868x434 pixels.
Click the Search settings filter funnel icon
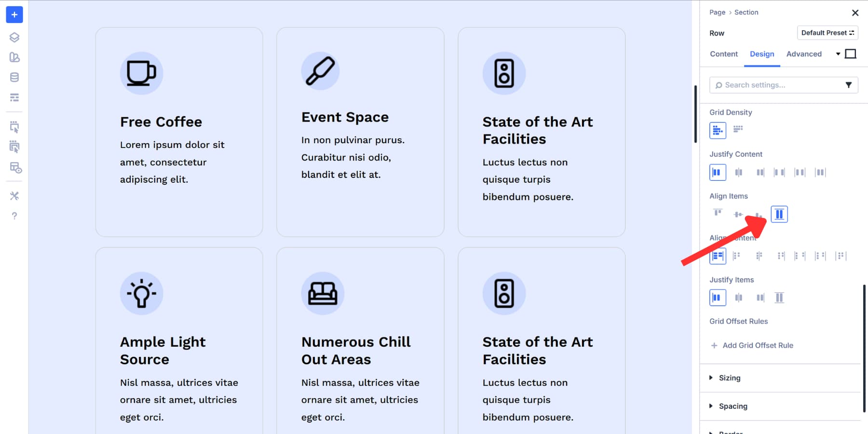click(x=849, y=85)
